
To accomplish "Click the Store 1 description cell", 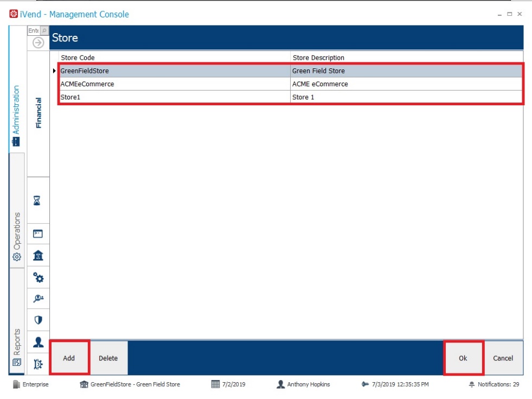I will (x=407, y=97).
